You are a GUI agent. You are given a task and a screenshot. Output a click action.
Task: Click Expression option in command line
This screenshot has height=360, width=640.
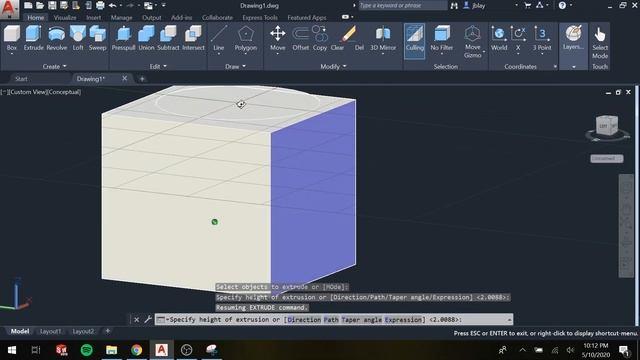403,320
